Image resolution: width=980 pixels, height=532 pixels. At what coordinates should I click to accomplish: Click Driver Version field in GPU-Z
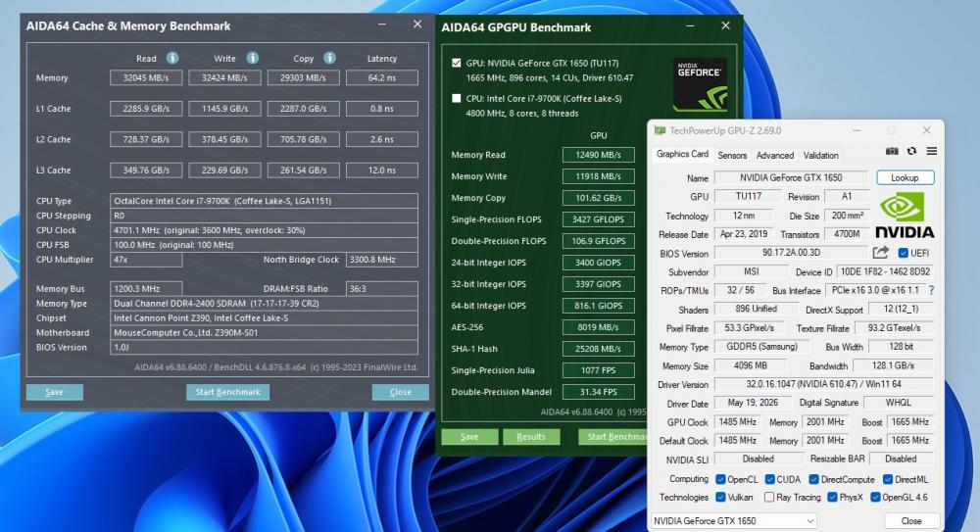[824, 384]
